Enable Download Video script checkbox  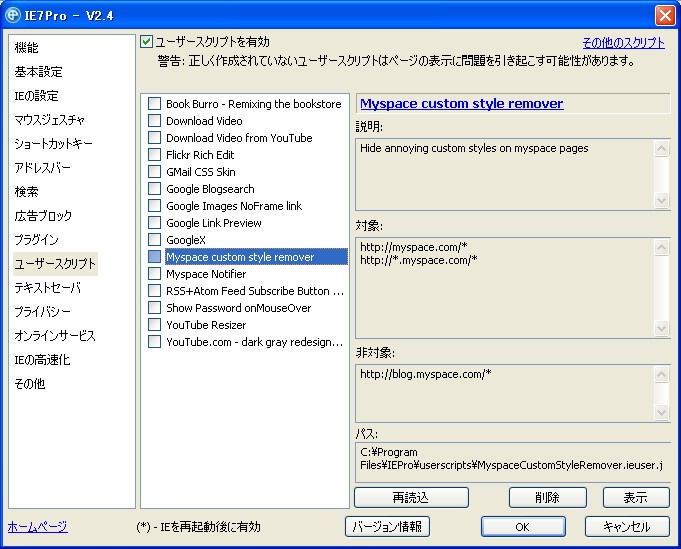pos(154,121)
